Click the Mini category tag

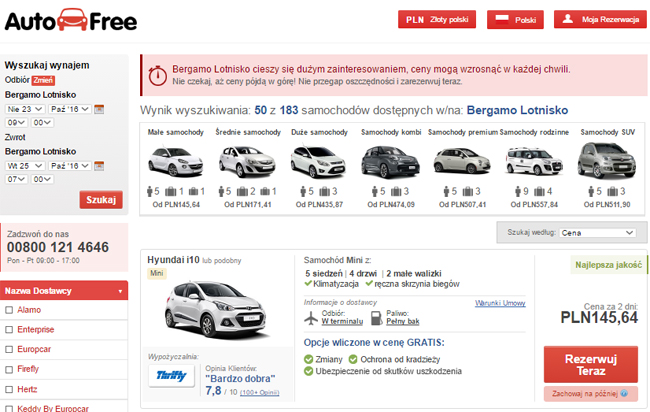156,273
